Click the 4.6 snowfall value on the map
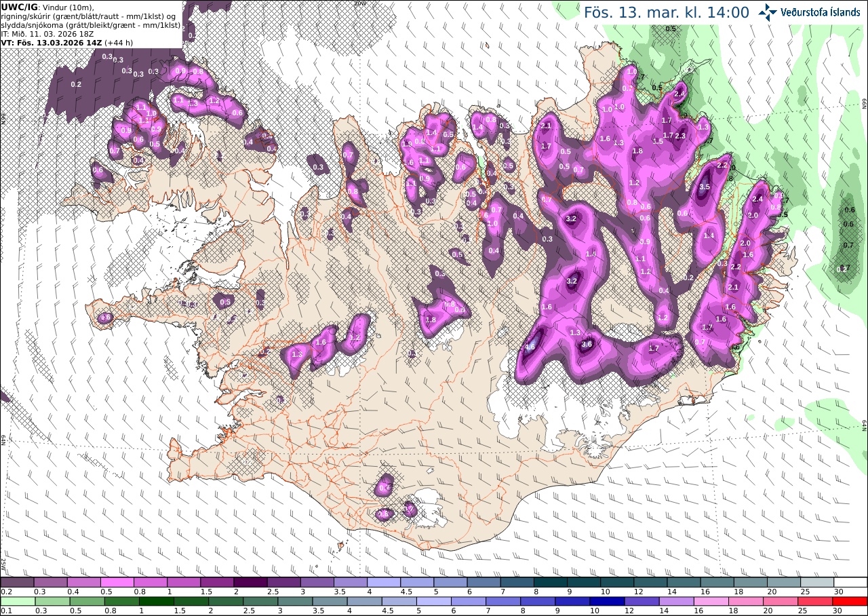Screen dimensions: 868x616 530,347
